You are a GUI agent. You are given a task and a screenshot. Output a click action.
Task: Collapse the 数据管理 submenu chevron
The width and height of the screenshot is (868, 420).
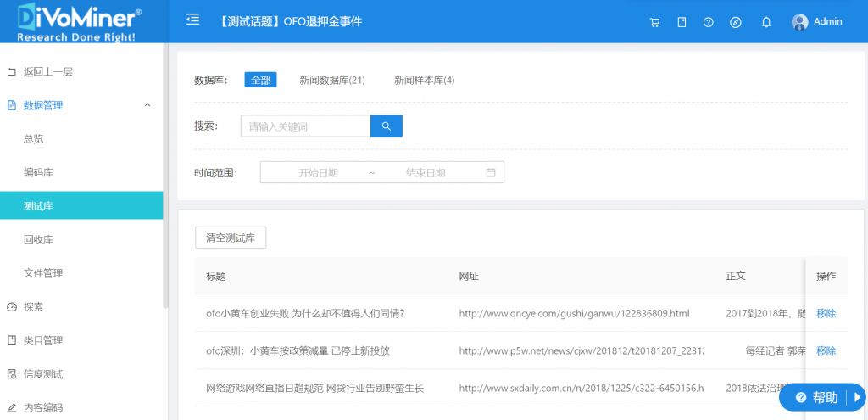pos(147,104)
